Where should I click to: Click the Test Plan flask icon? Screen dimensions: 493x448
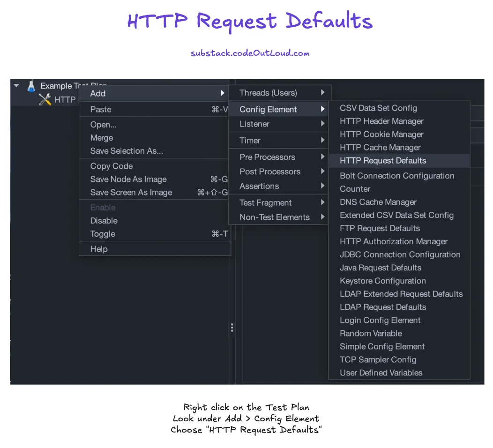[x=31, y=86]
